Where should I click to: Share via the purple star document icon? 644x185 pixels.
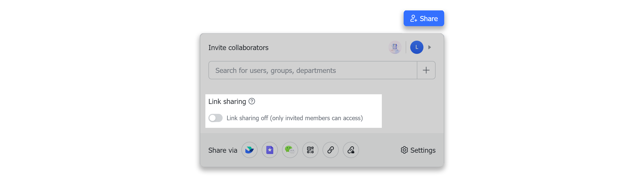tap(270, 150)
